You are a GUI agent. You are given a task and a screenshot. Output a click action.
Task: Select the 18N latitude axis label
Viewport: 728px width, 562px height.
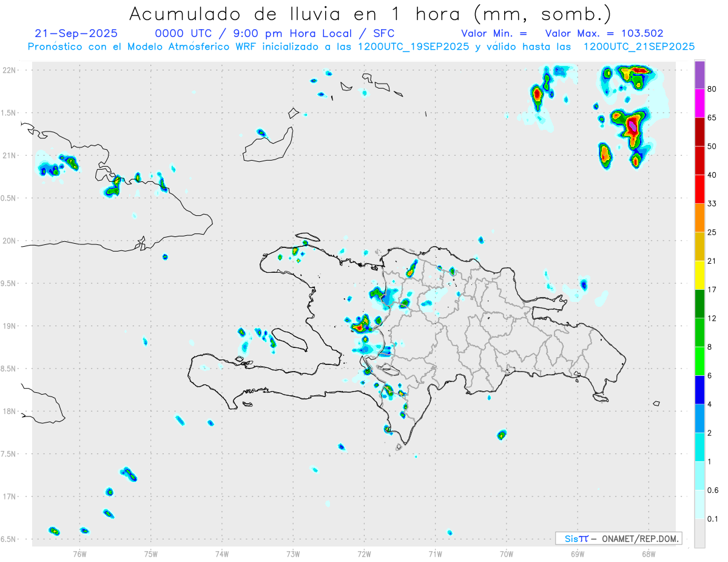[x=10, y=411]
